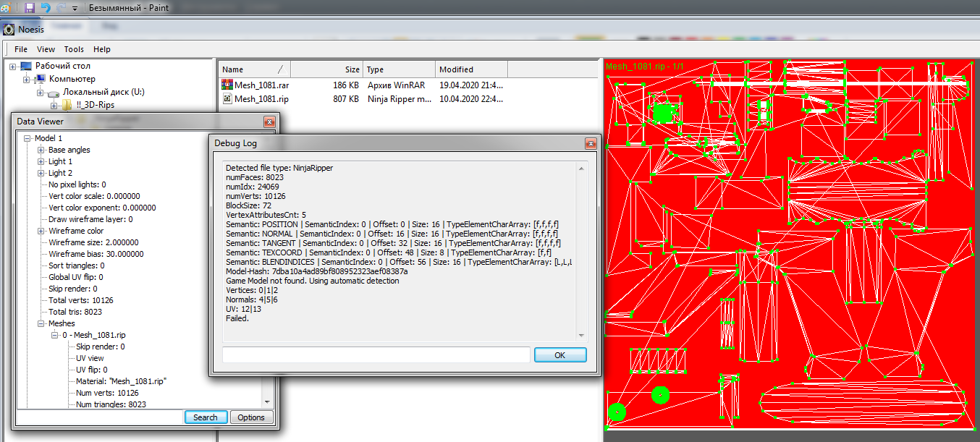Click the Options button in Data Viewer
Viewport: 980px width, 442px height.
[251, 417]
